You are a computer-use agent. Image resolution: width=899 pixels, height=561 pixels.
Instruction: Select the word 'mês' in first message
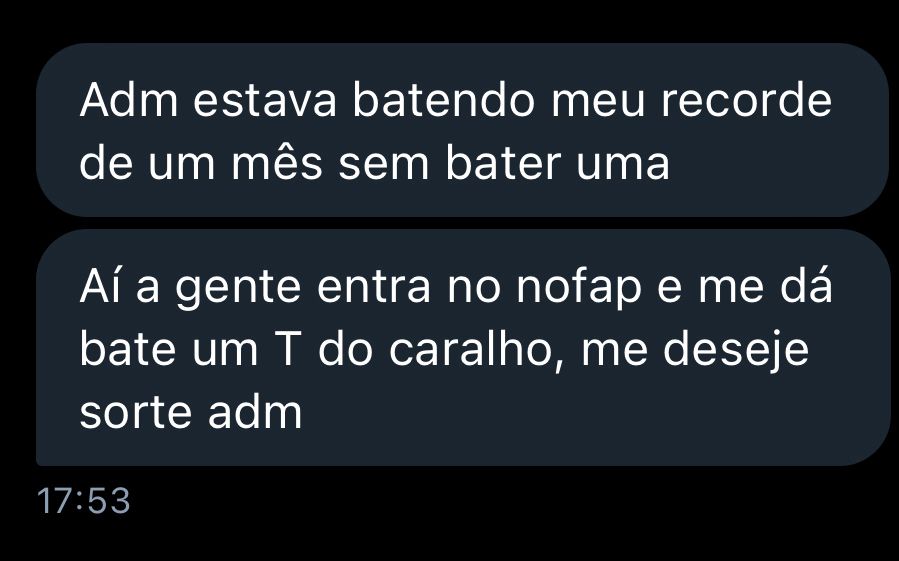[x=277, y=163]
